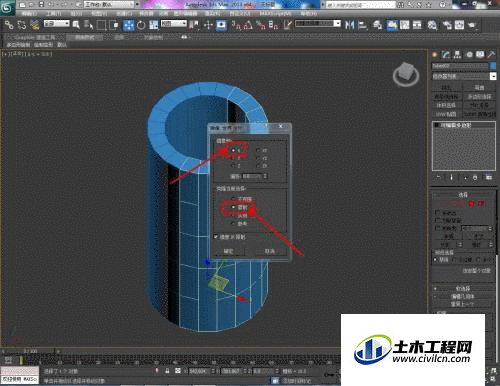
Task: Open the Edit menu
Action: click(x=29, y=14)
